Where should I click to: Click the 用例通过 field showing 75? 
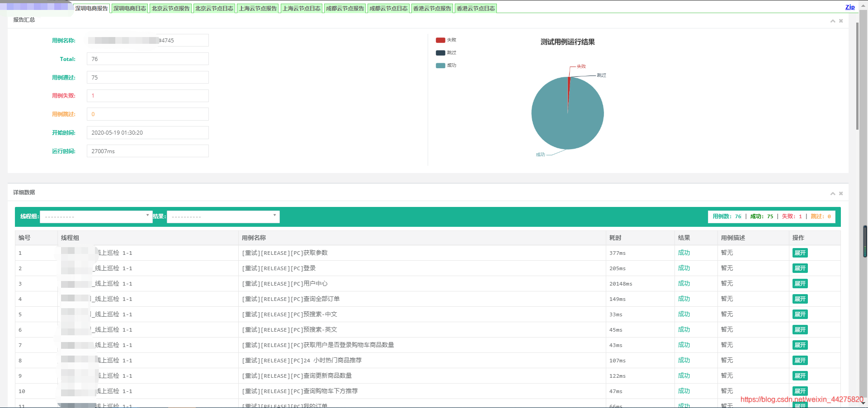pyautogui.click(x=148, y=77)
